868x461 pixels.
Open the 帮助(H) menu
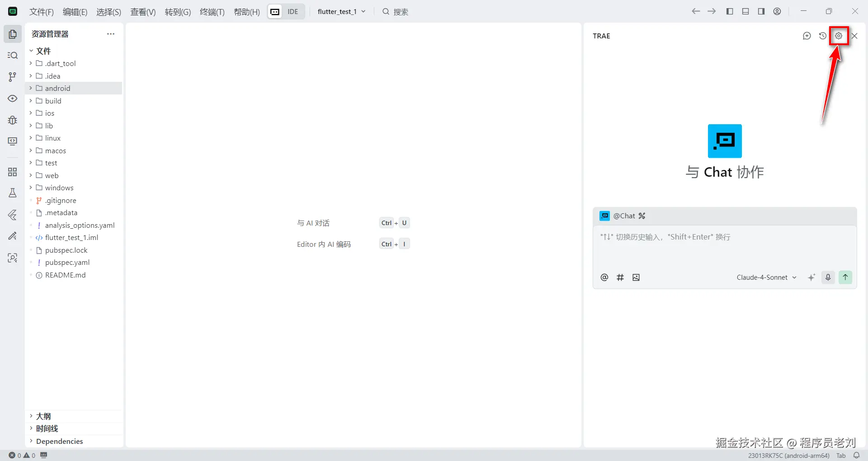(247, 12)
